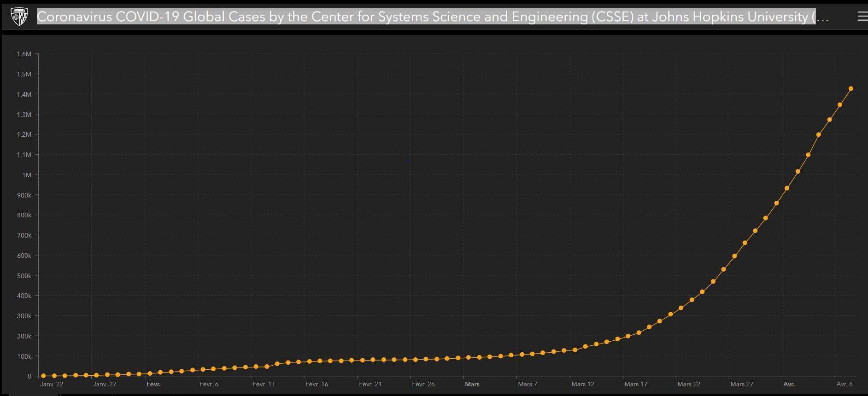Select the Coronavirus COVID-19 Global Cases title
The image size is (868, 396).
[432, 17]
